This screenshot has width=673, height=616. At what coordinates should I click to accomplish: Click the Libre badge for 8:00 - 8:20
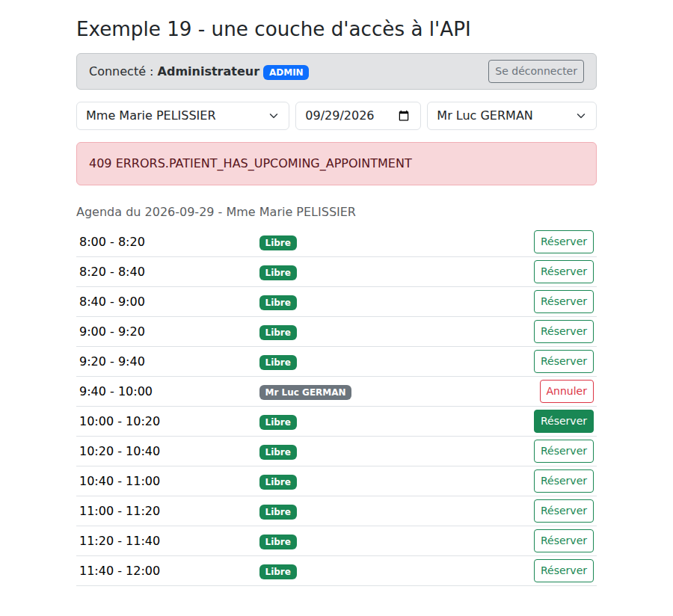pos(277,243)
